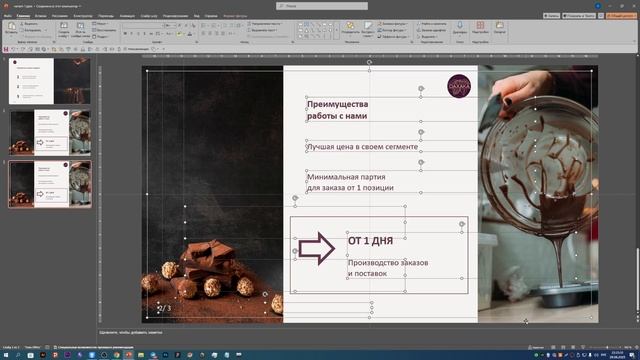
Task: Select the second slide thumbnail
Action: coord(50,133)
